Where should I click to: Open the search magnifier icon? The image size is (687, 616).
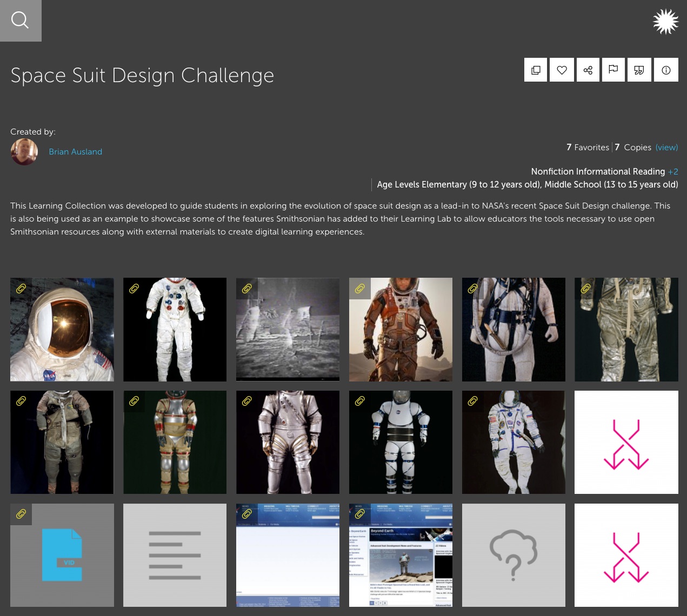pos(20,21)
